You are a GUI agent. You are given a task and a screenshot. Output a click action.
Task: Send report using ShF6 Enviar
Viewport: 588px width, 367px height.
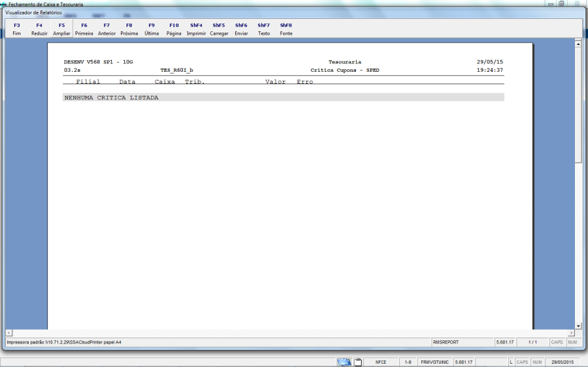(x=241, y=29)
